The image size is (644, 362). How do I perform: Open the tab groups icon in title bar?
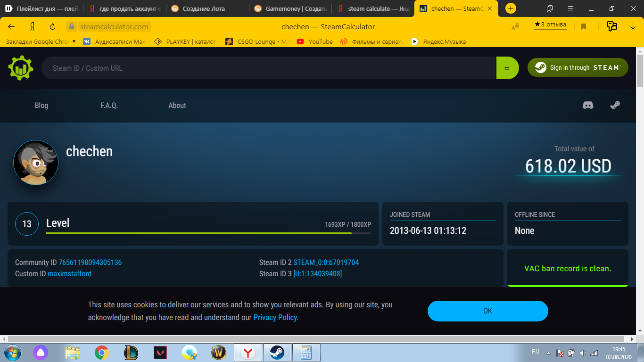coord(550,8)
